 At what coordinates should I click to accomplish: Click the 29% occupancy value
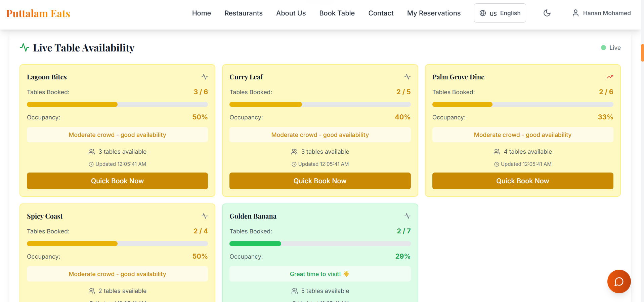[x=403, y=256]
